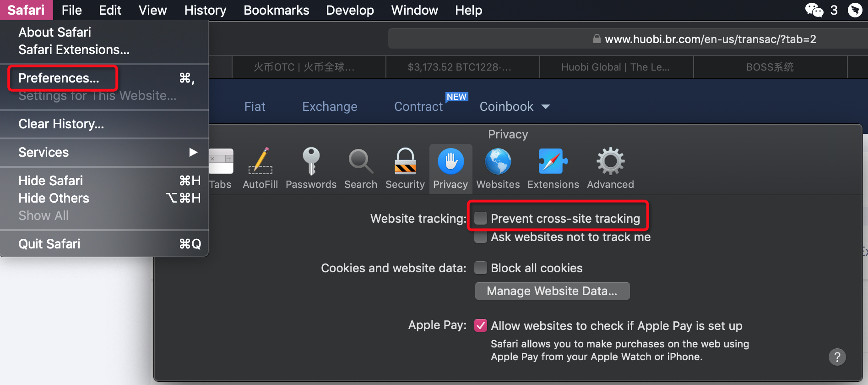The height and width of the screenshot is (385, 868).
Task: Open the Fiat link on Huobi
Action: click(x=255, y=107)
